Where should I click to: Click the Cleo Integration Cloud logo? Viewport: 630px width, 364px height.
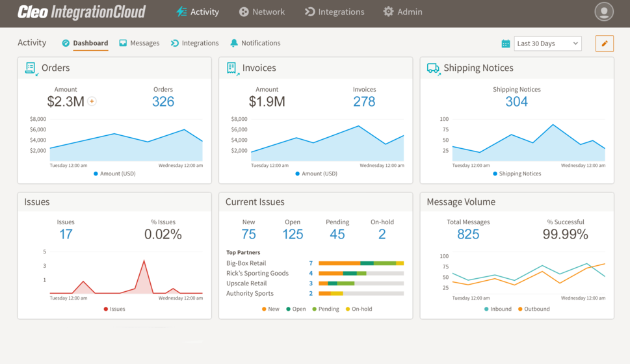[82, 12]
